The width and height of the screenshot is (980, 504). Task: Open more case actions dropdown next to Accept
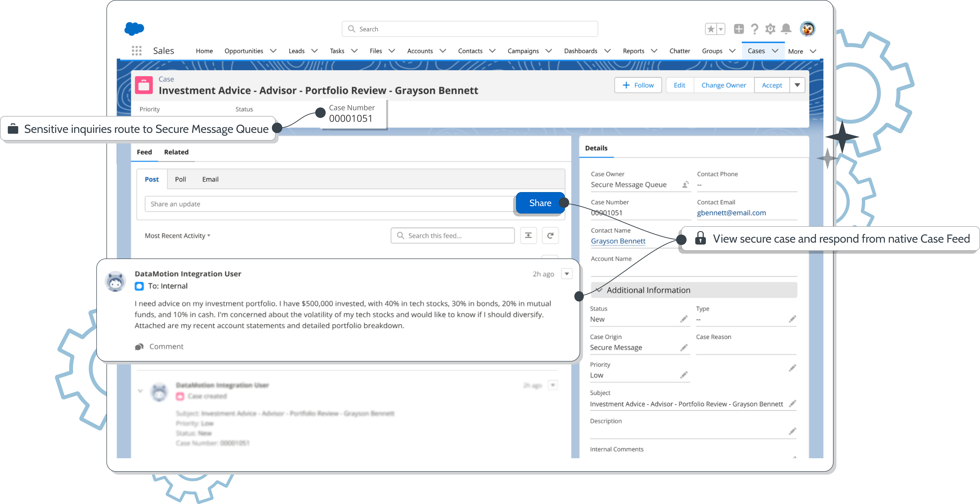(x=797, y=85)
